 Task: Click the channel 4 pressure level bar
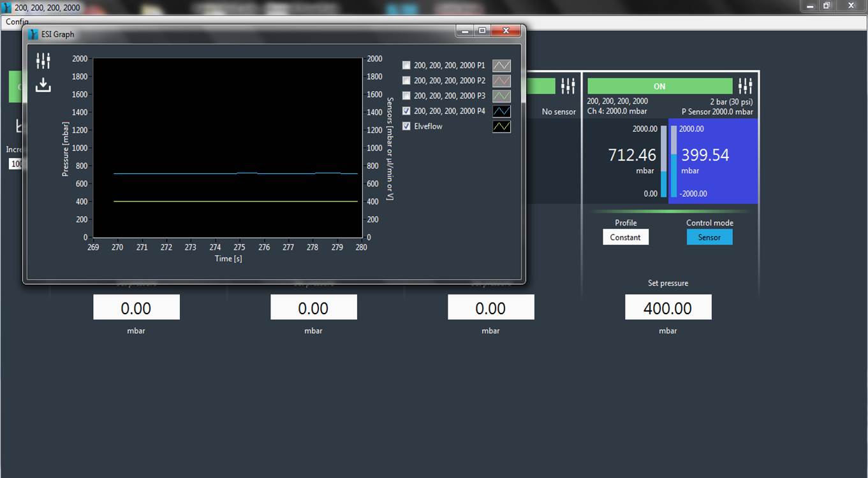coord(663,162)
